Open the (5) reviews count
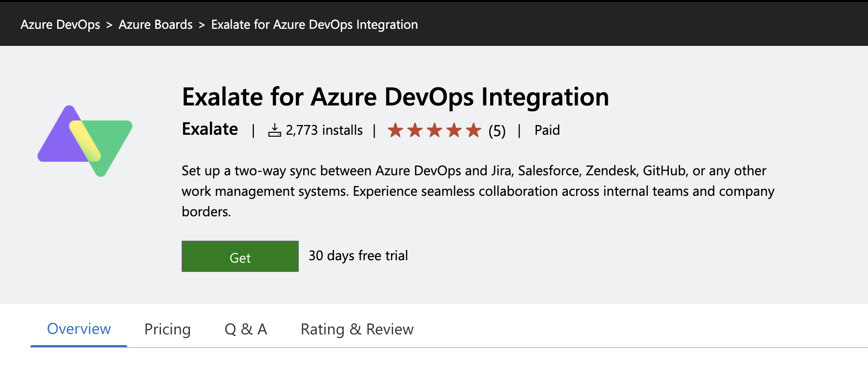 (x=497, y=131)
